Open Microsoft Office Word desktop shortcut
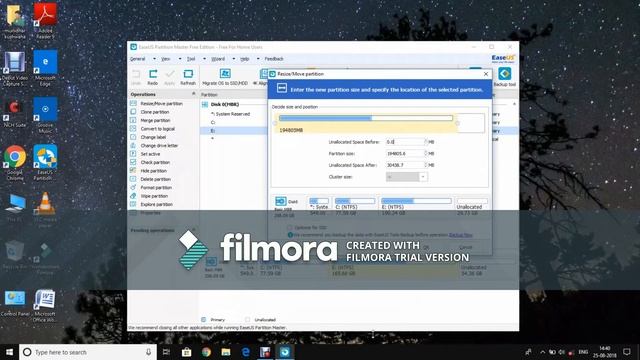 click(45, 306)
